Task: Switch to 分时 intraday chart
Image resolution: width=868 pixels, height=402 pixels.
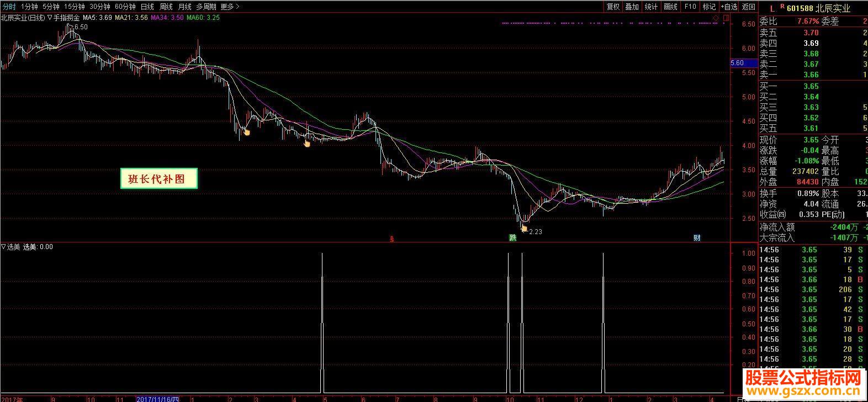Action: (x=9, y=7)
